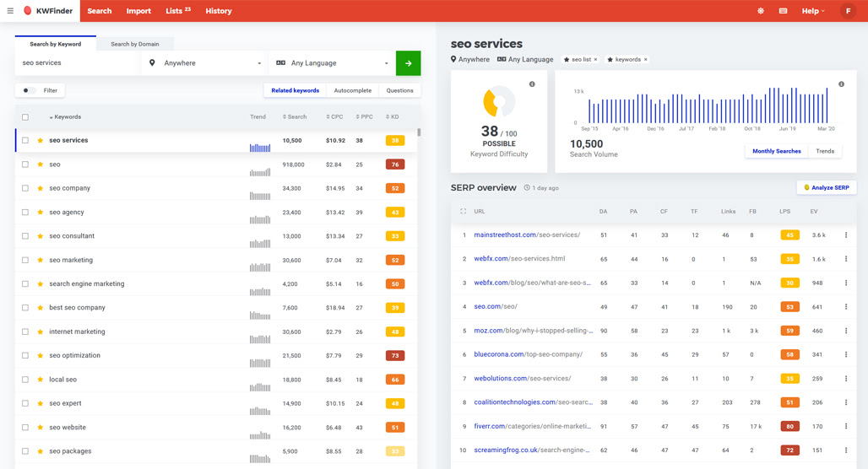Select the Monthly Searches button

pyautogui.click(x=777, y=151)
